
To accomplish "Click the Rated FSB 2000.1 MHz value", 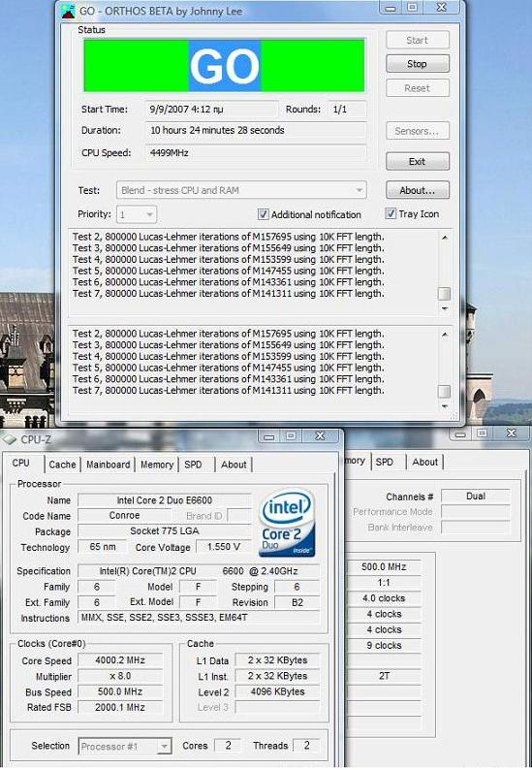I will coord(120,707).
